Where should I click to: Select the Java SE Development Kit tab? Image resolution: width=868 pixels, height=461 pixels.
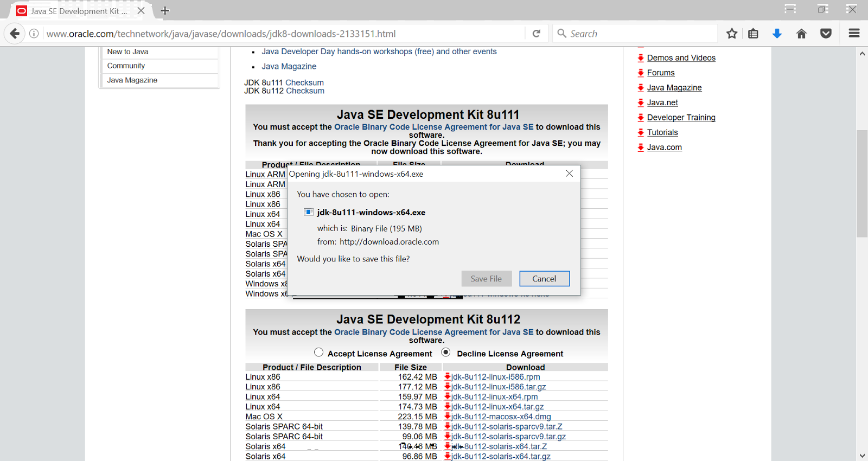click(x=79, y=11)
